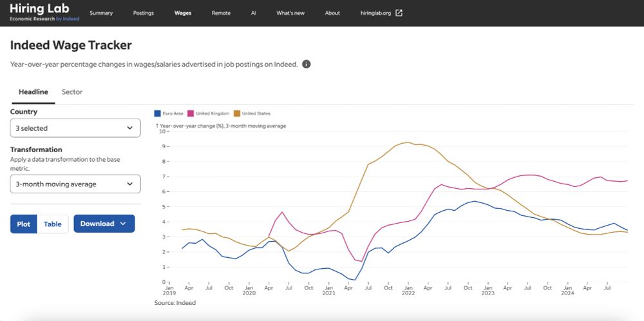Image resolution: width=644 pixels, height=321 pixels.
Task: Click the 'Jan 2019' x-axis label
Action: coord(169,291)
